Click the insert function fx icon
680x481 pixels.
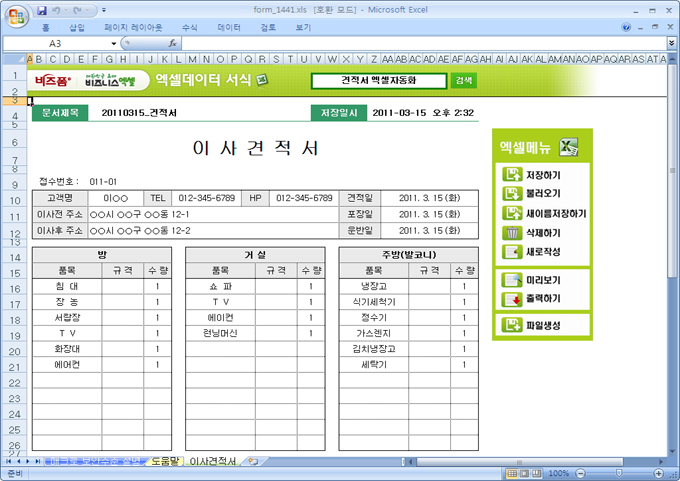click(172, 43)
